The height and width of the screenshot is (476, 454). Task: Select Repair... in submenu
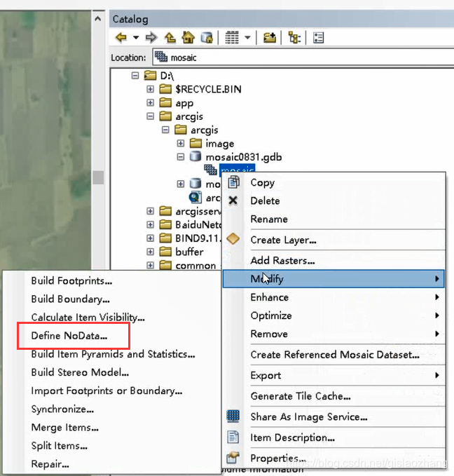[x=111, y=464]
